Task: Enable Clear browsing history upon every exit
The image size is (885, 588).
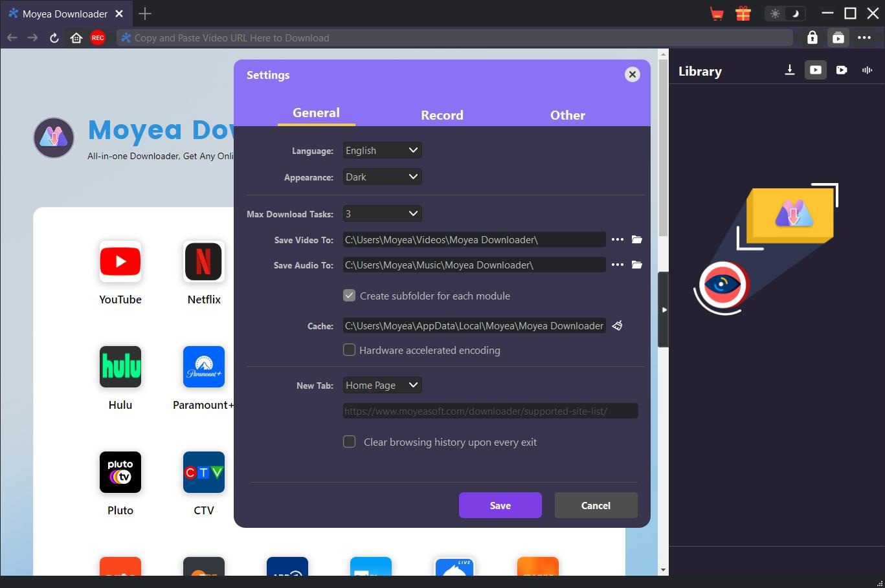Action: tap(350, 442)
